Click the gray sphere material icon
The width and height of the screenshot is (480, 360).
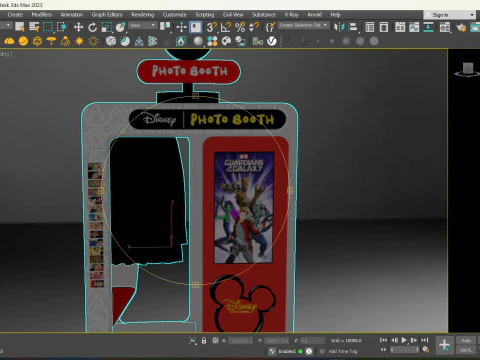click(x=198, y=41)
